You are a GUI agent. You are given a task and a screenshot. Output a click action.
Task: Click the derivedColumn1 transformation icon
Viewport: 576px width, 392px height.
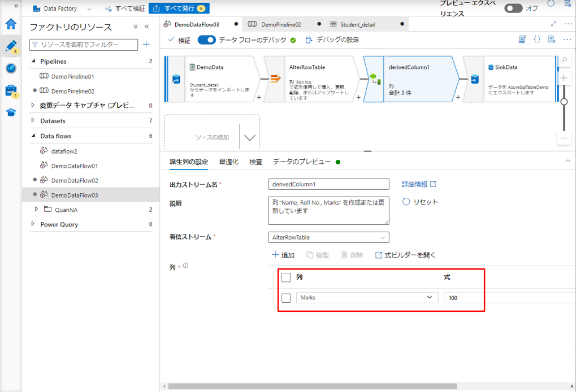375,79
